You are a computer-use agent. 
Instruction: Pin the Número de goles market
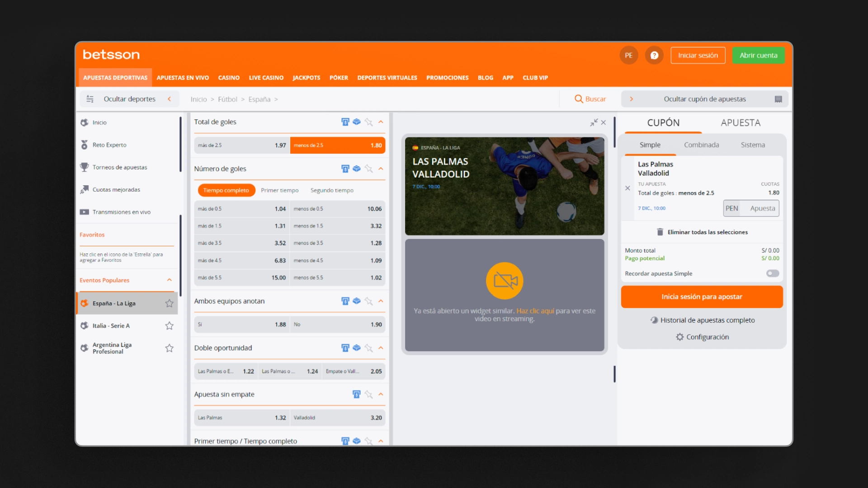point(368,169)
